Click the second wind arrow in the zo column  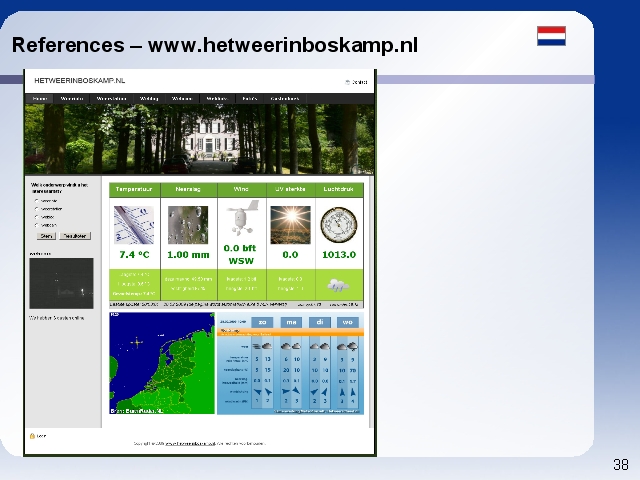coord(268,392)
